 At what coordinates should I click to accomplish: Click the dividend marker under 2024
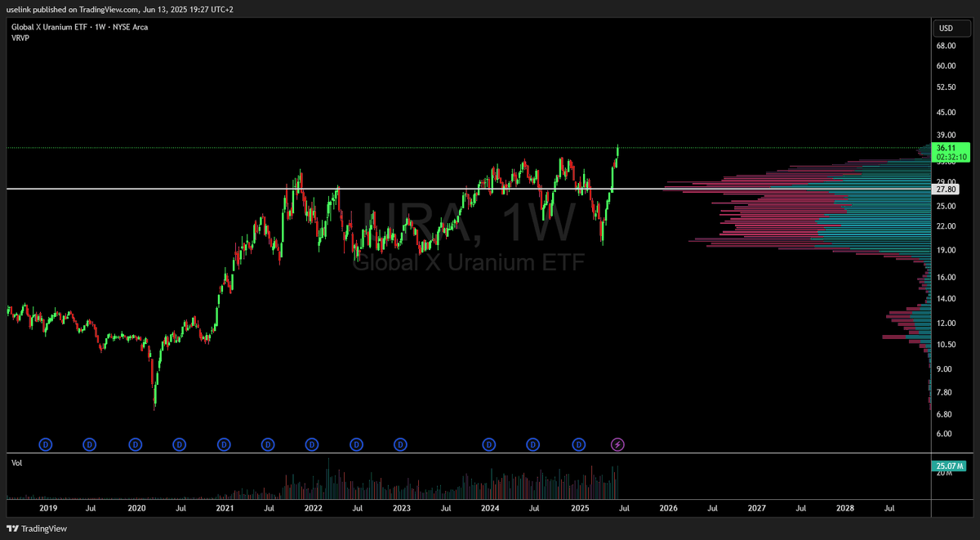pyautogui.click(x=488, y=444)
